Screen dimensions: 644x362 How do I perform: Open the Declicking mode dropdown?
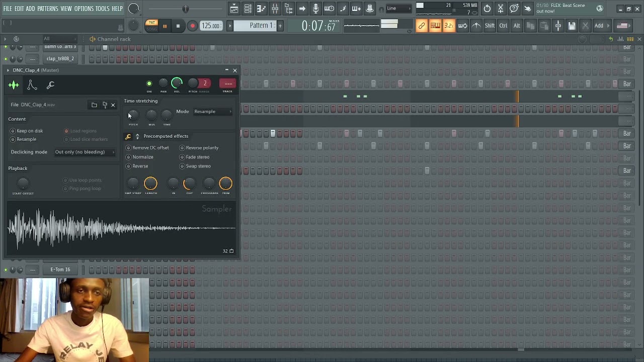click(x=85, y=152)
